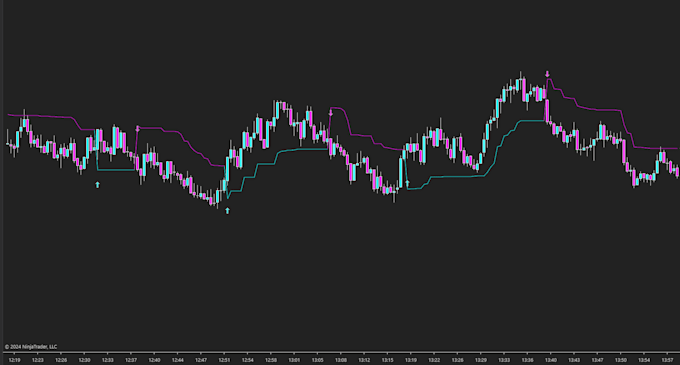Click the 12:37 time axis label
The height and width of the screenshot is (365, 680).
point(131,360)
